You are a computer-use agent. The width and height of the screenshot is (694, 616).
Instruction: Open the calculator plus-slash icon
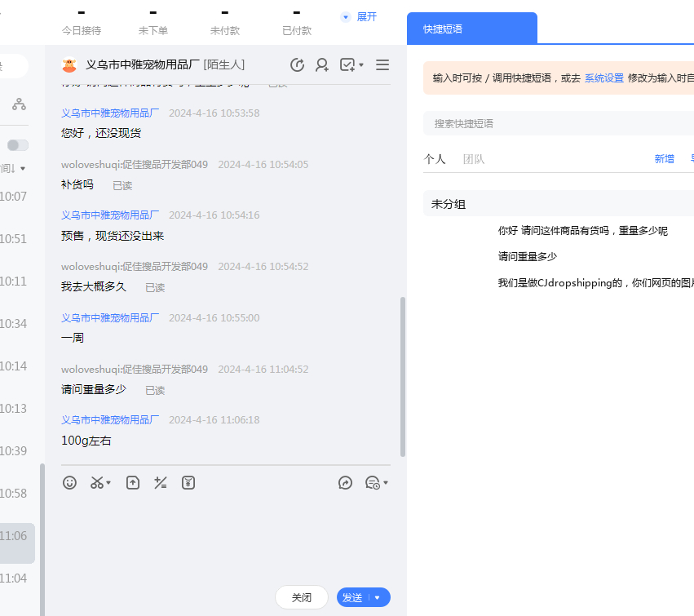(x=161, y=483)
